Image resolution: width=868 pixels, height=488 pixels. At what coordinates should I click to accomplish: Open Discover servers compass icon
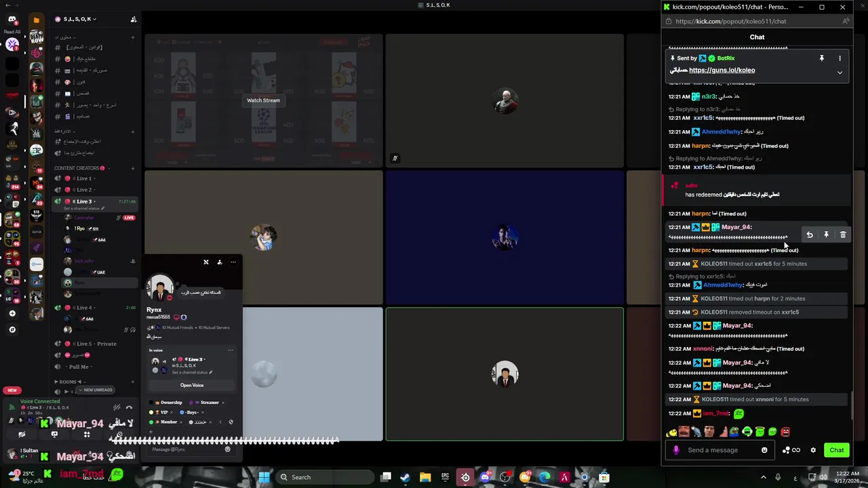(x=12, y=329)
